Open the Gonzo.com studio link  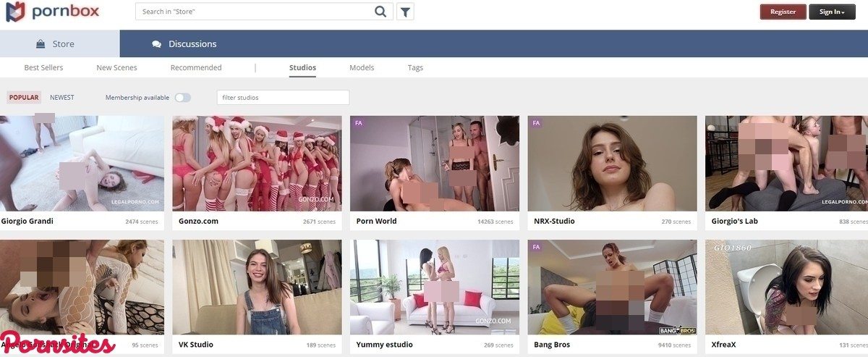(x=198, y=222)
